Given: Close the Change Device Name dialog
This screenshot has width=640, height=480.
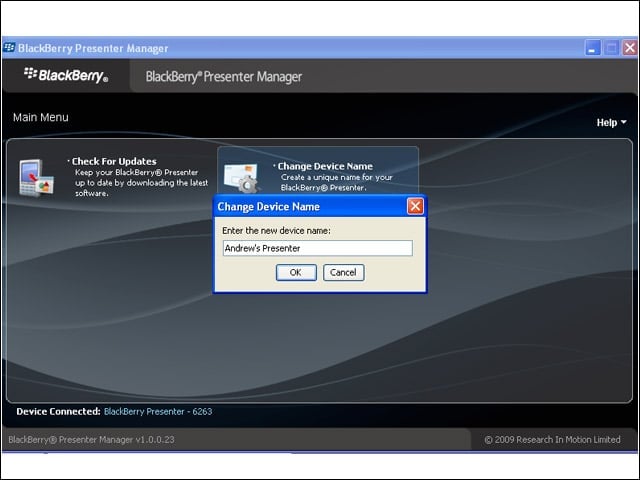Looking at the screenshot, I should coord(415,206).
